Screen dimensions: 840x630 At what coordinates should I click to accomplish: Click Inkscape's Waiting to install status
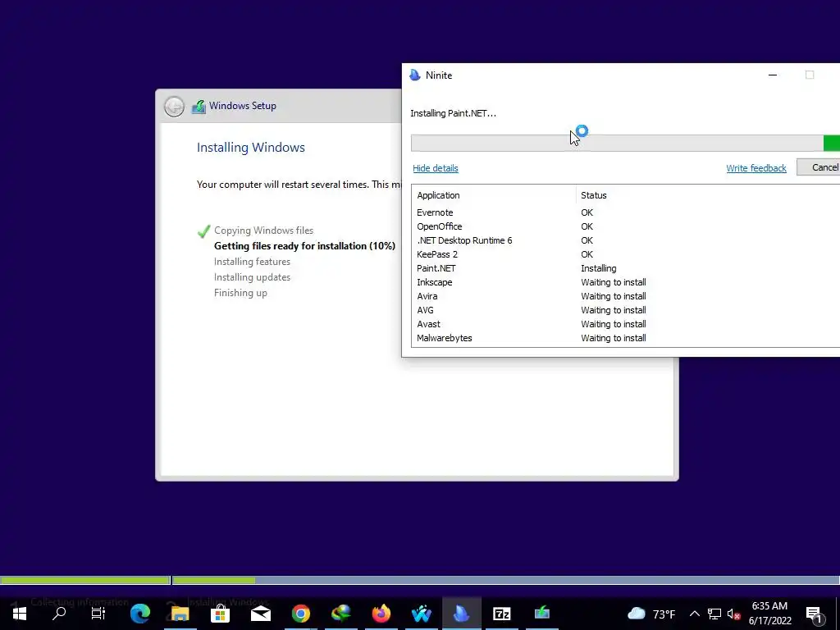point(614,282)
